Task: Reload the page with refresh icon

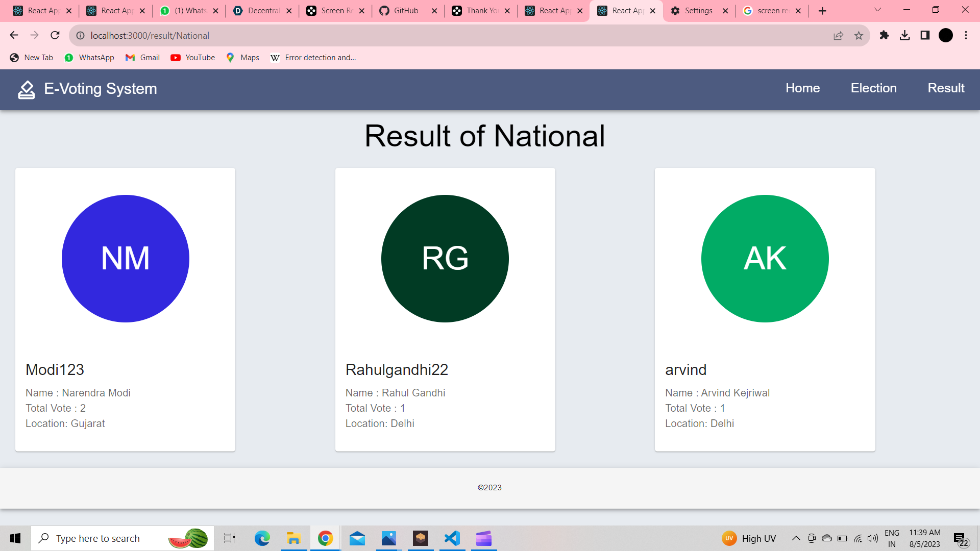Action: tap(55, 35)
